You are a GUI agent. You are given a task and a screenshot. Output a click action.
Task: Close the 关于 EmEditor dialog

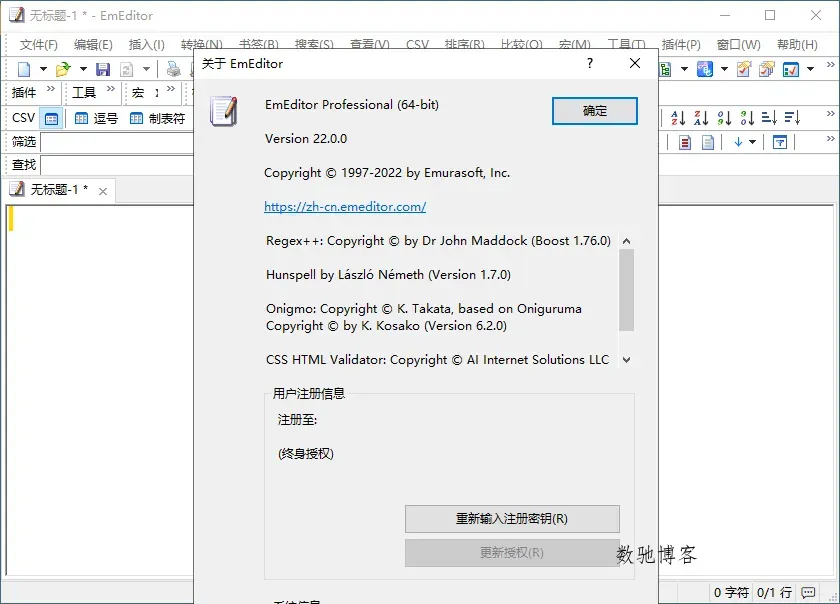click(635, 63)
